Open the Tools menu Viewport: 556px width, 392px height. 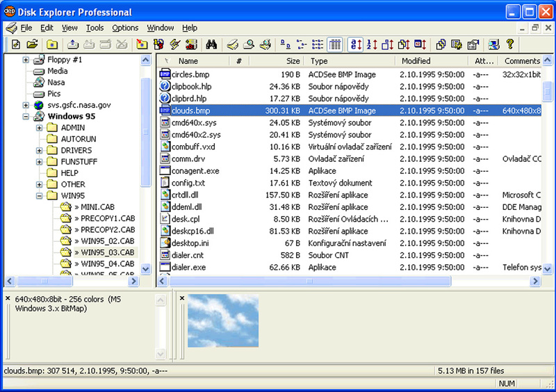click(95, 28)
